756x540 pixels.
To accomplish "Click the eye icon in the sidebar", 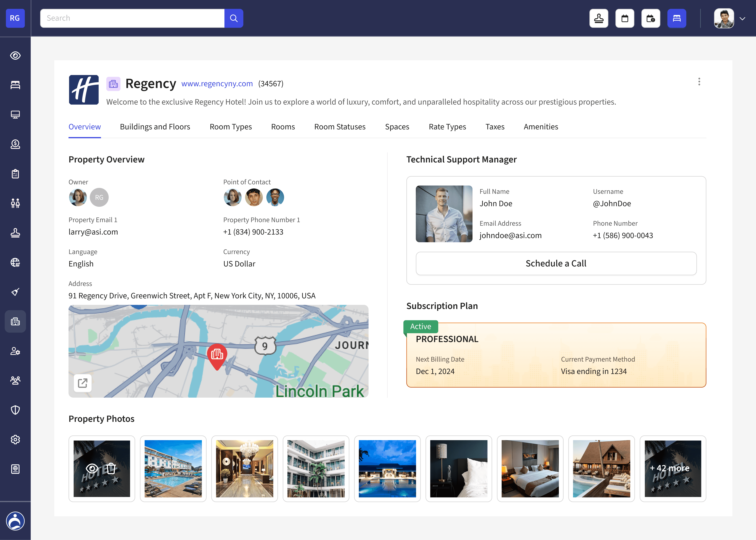I will tap(15, 56).
